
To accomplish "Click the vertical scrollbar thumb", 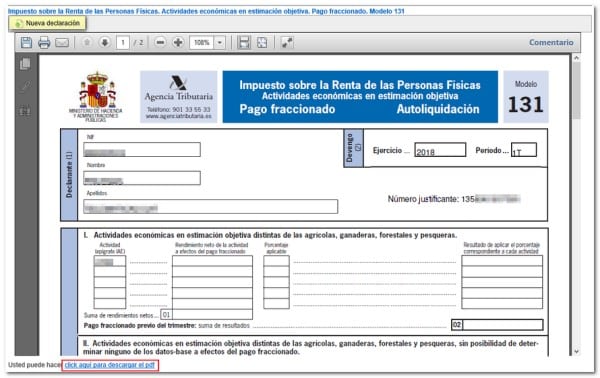I will (x=576, y=91).
